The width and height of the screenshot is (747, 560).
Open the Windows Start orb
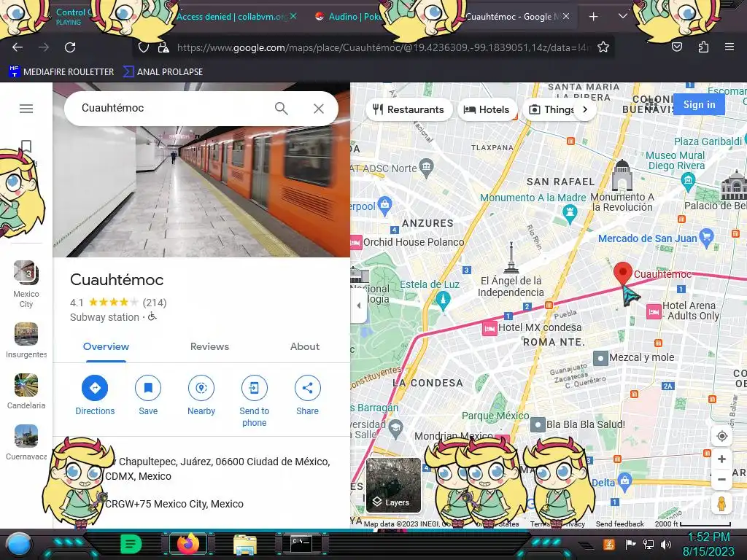[19, 544]
